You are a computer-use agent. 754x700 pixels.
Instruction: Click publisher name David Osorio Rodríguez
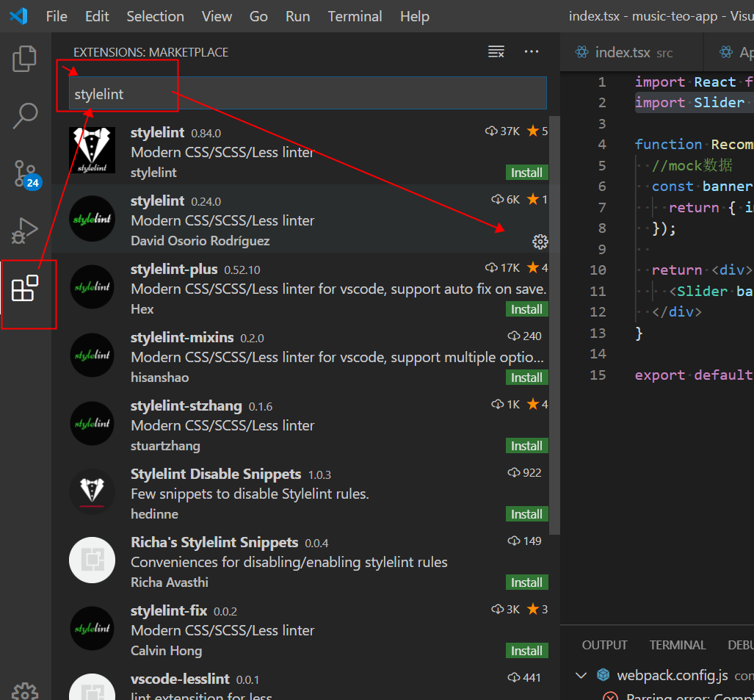click(x=200, y=240)
